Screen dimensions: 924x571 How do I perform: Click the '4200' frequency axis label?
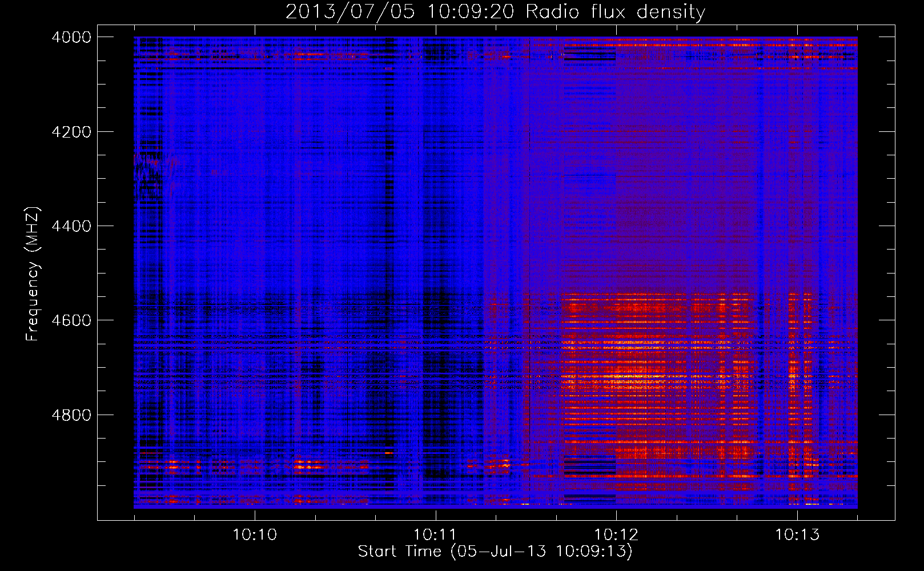[71, 131]
